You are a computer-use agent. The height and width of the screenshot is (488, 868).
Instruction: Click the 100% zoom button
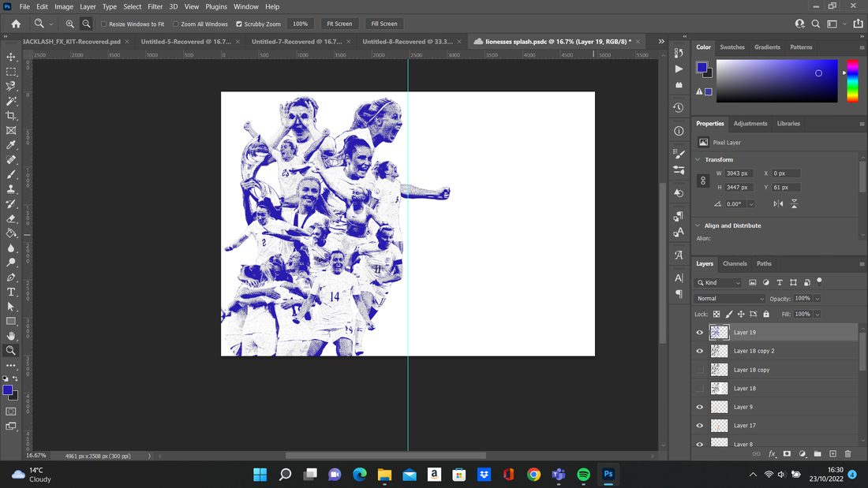300,24
